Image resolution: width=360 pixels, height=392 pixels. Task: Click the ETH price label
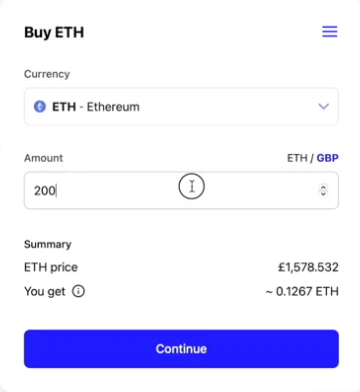(x=51, y=267)
